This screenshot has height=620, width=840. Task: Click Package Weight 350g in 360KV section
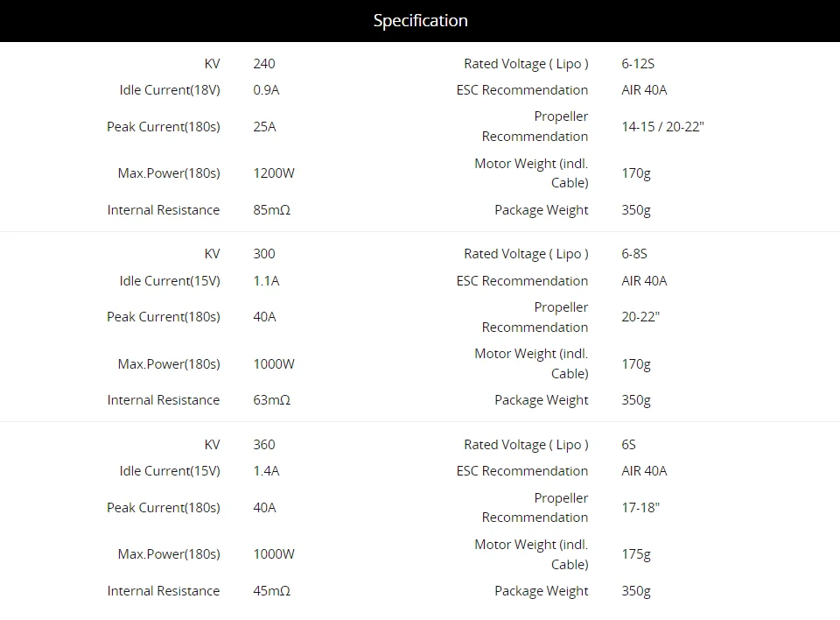click(636, 591)
